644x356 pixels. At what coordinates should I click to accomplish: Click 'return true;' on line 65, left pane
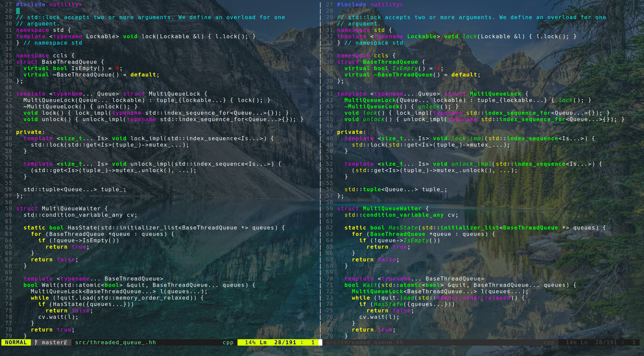[x=67, y=247]
